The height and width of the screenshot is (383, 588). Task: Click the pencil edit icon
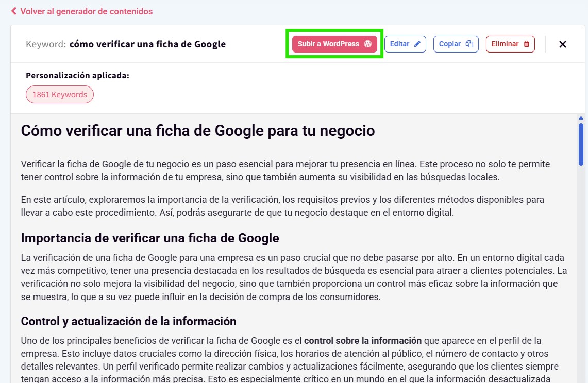coord(417,44)
